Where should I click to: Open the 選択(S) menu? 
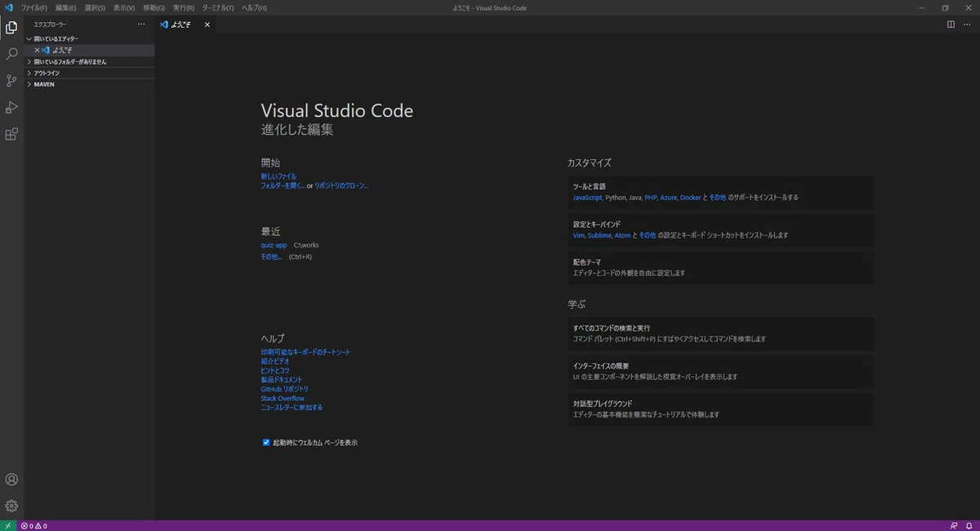coord(95,7)
